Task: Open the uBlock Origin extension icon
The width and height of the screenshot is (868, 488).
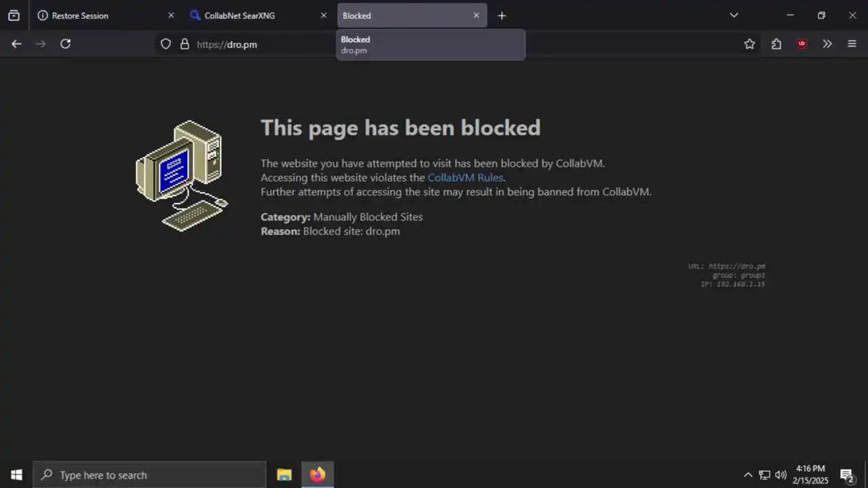Action: point(802,44)
